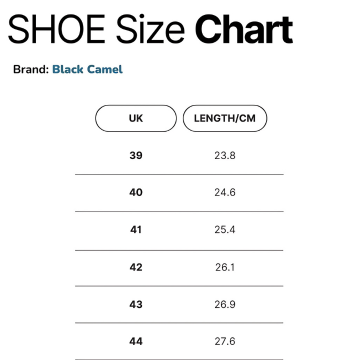The image size is (360, 360).
Task: Click the 27.6 length value
Action: (225, 341)
